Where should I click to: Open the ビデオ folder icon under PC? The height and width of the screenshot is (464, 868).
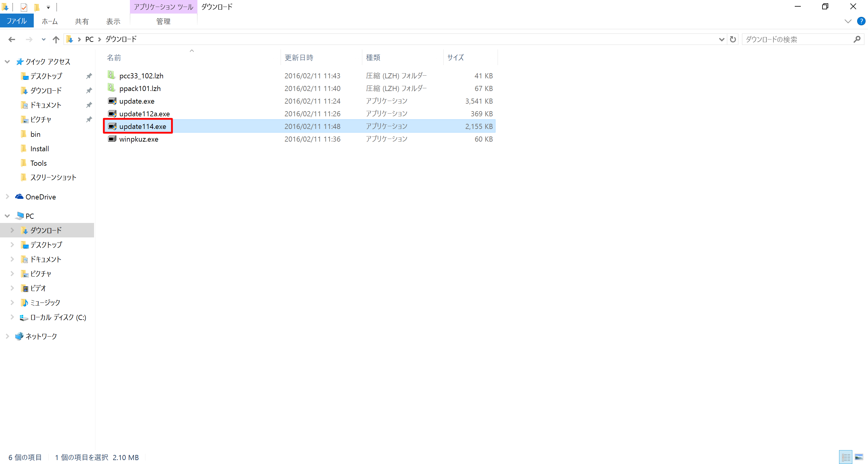click(x=24, y=288)
